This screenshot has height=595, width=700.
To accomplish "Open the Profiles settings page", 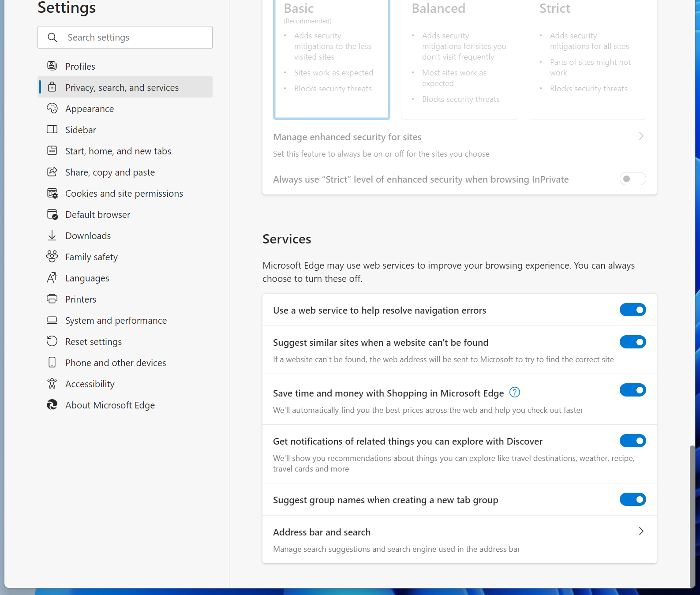I will 125,66.
